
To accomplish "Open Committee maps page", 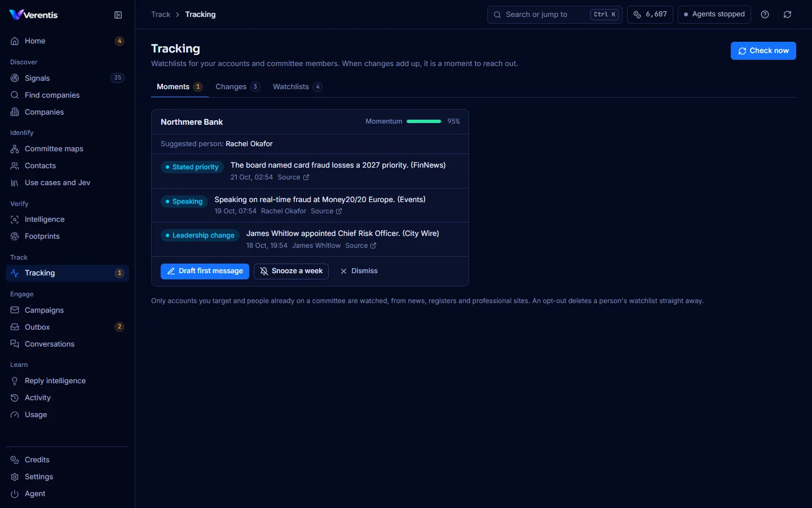I will 67,148.
